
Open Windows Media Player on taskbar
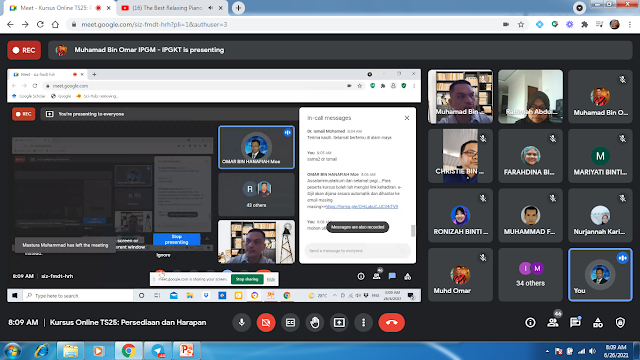[98, 351]
